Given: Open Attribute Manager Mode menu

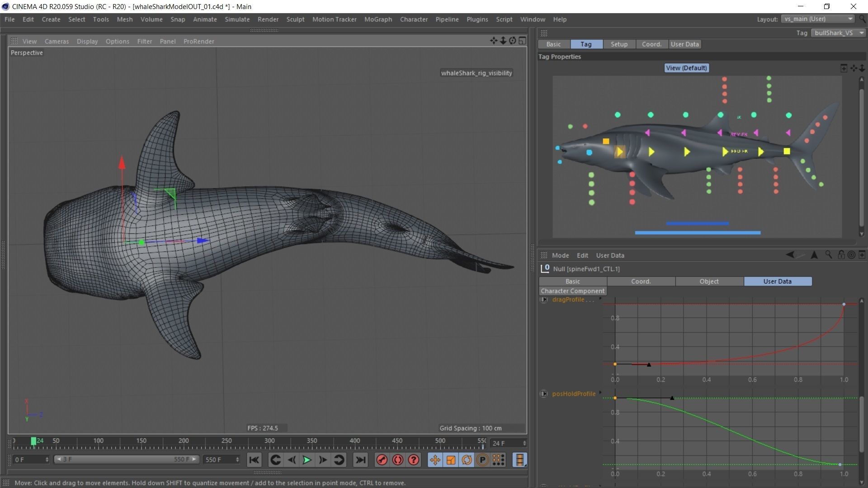Looking at the screenshot, I should (x=560, y=255).
